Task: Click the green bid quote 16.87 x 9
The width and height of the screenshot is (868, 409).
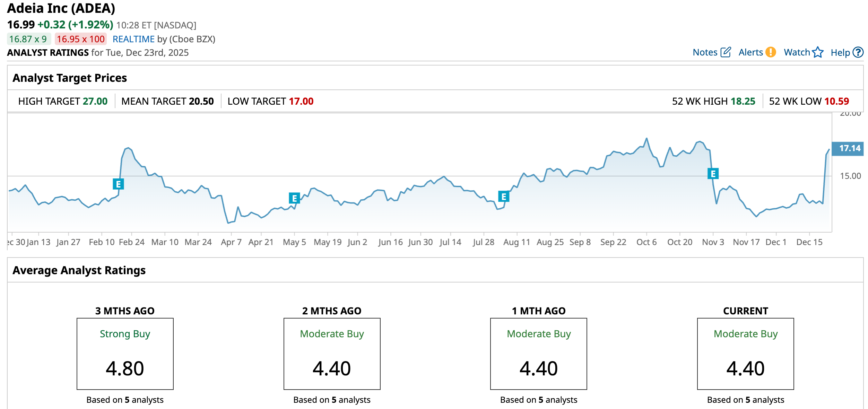Action: pyautogui.click(x=28, y=39)
